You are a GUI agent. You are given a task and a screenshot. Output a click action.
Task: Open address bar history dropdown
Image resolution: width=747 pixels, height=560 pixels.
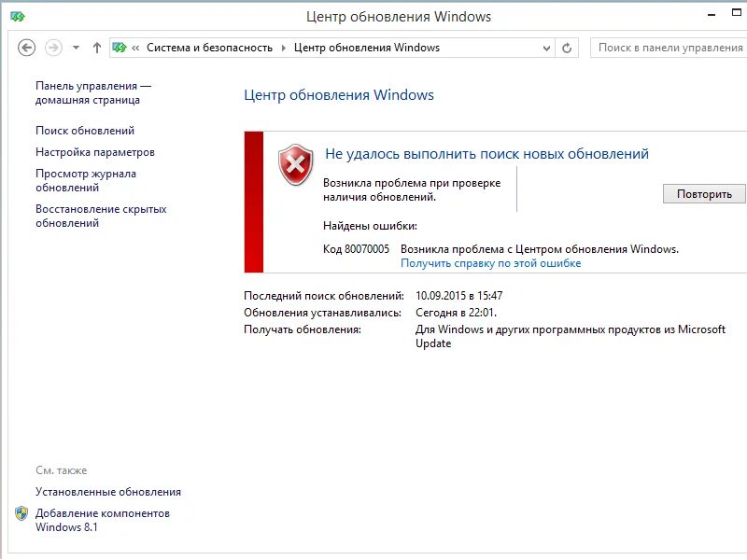tap(546, 49)
